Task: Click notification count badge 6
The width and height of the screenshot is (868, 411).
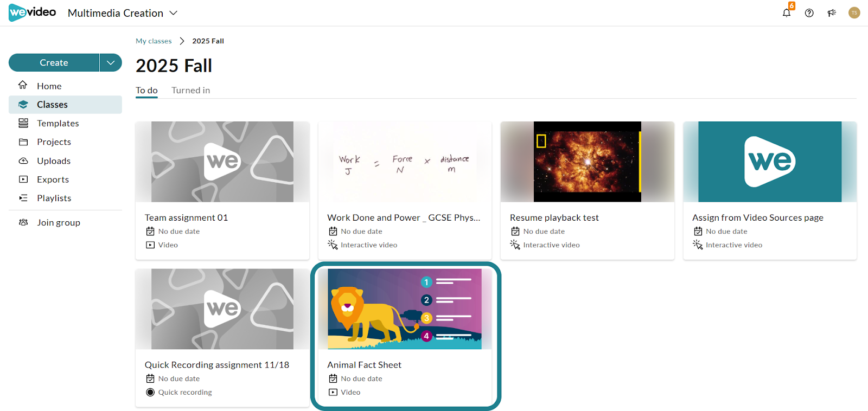Action: click(x=792, y=5)
